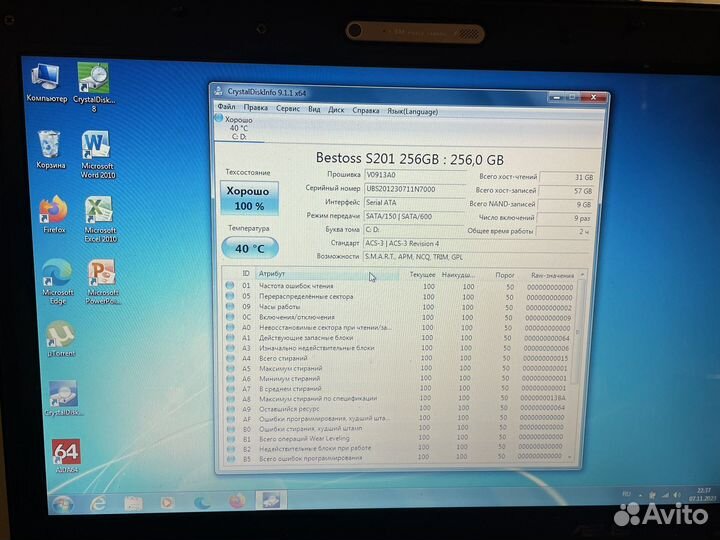720x540 pixels.
Task: Click the Всего хост-чтений value 31 GB
Action: pos(568,177)
